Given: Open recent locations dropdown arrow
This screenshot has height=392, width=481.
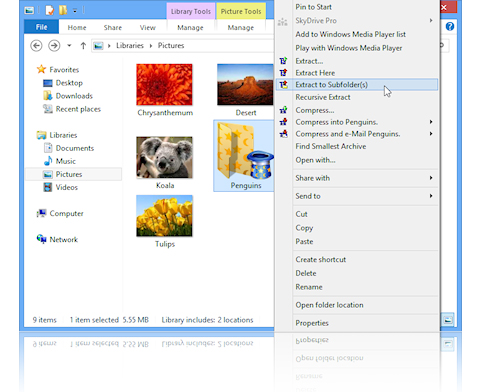Looking at the screenshot, I should point(69,45).
